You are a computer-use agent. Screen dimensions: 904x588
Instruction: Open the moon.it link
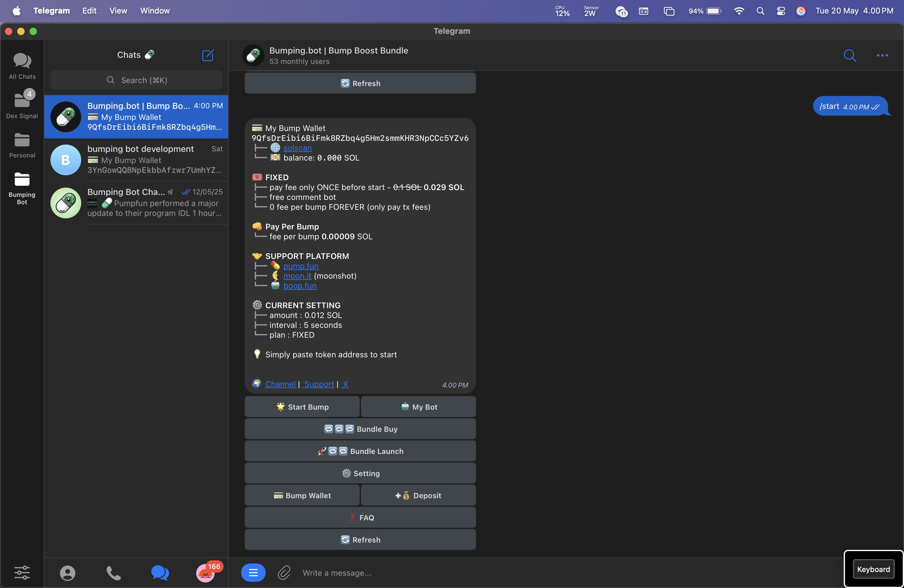[x=297, y=276]
